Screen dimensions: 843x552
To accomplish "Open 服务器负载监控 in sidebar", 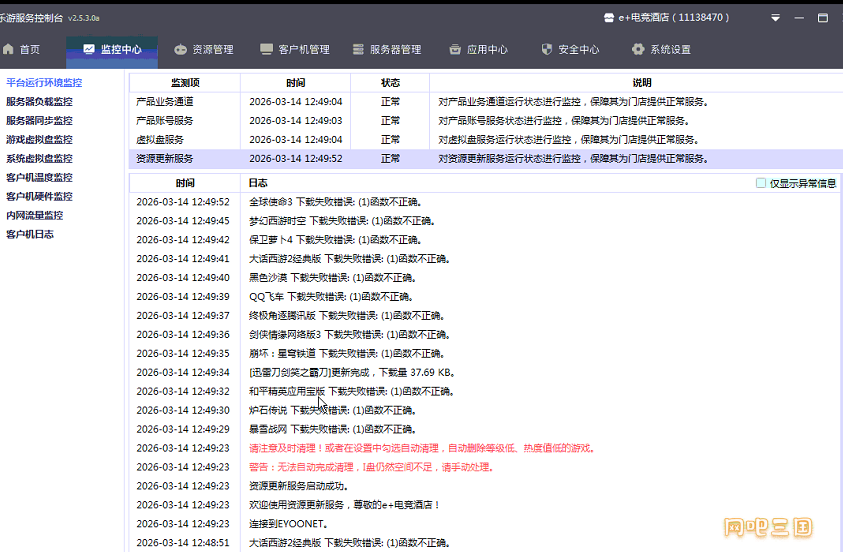I will [x=39, y=102].
